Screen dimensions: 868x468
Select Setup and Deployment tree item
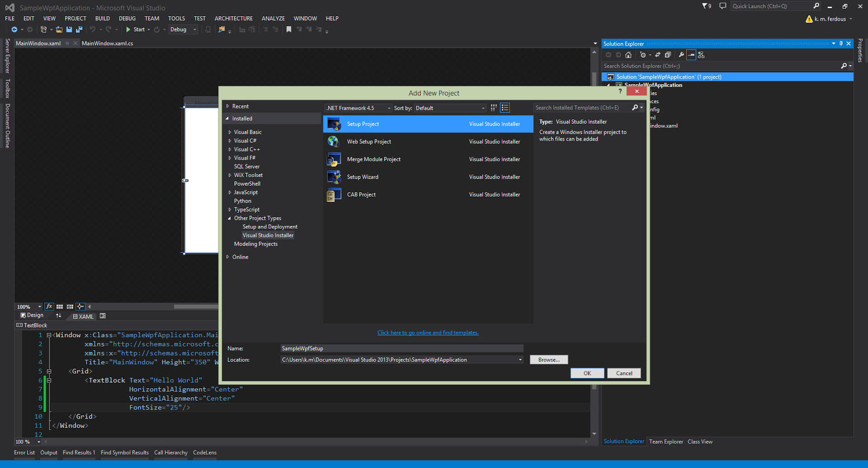click(x=270, y=227)
